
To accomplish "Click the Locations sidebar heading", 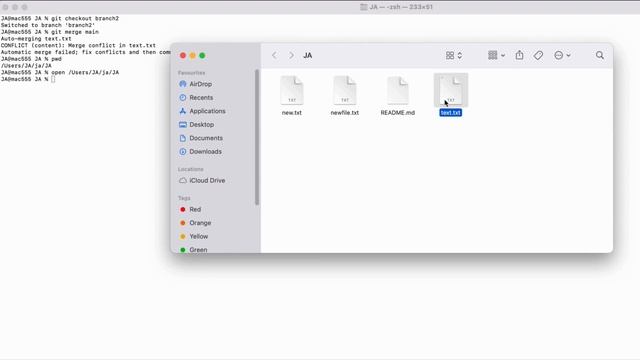I will [191, 169].
